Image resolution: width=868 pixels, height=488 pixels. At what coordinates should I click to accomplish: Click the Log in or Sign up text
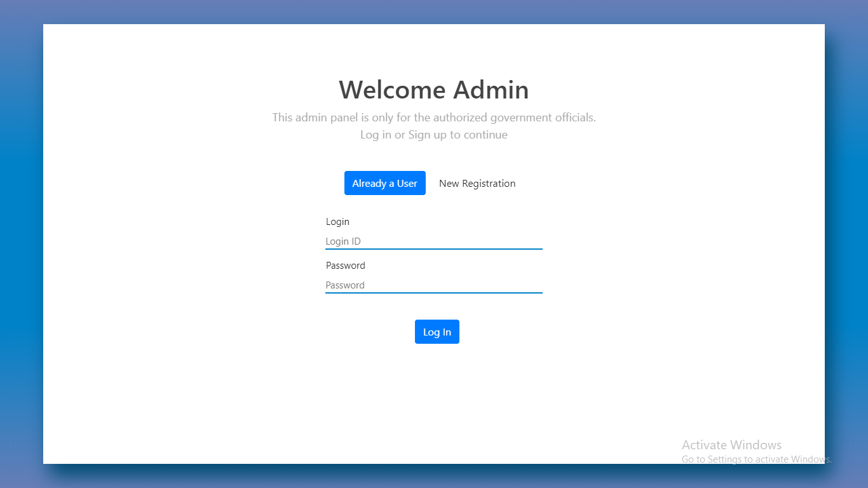click(434, 135)
